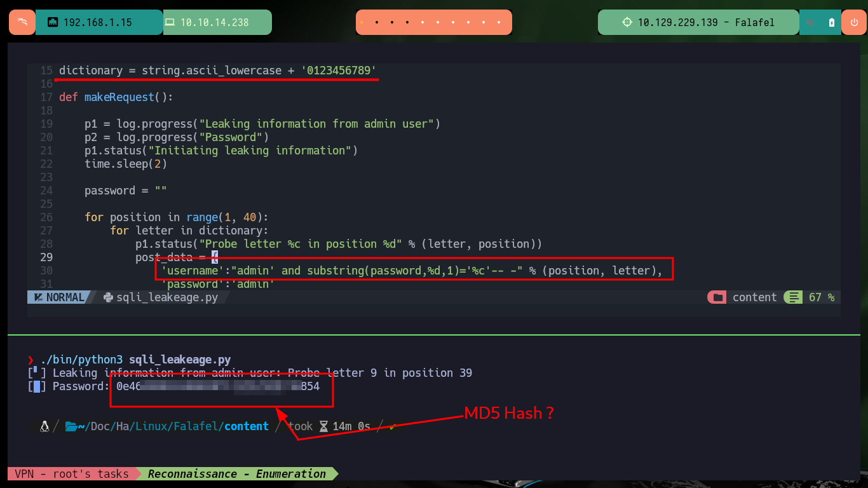The image size is (868, 488).
Task: Switch to the fifth workspace dot
Action: click(423, 22)
